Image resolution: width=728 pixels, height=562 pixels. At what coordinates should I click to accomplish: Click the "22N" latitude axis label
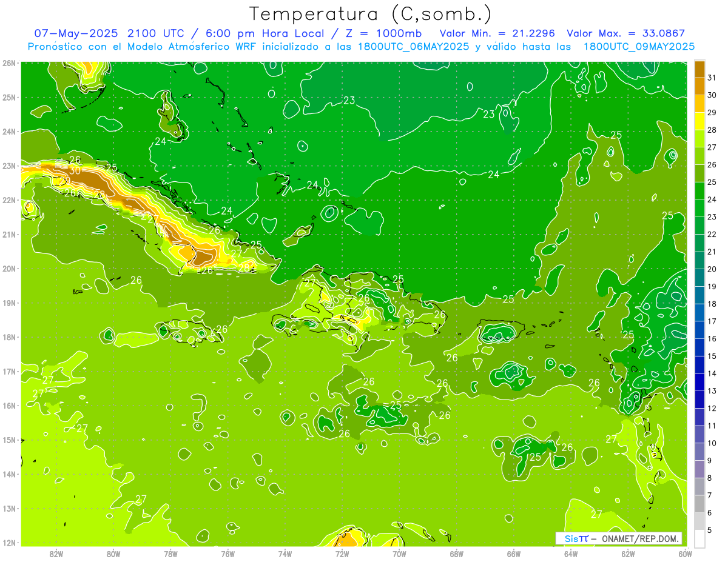tap(9, 200)
